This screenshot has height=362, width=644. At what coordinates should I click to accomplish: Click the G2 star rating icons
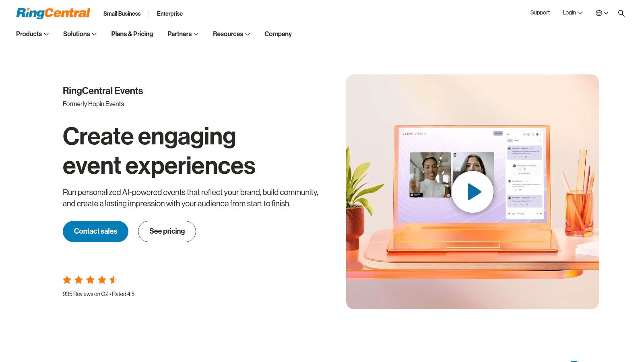[89, 280]
